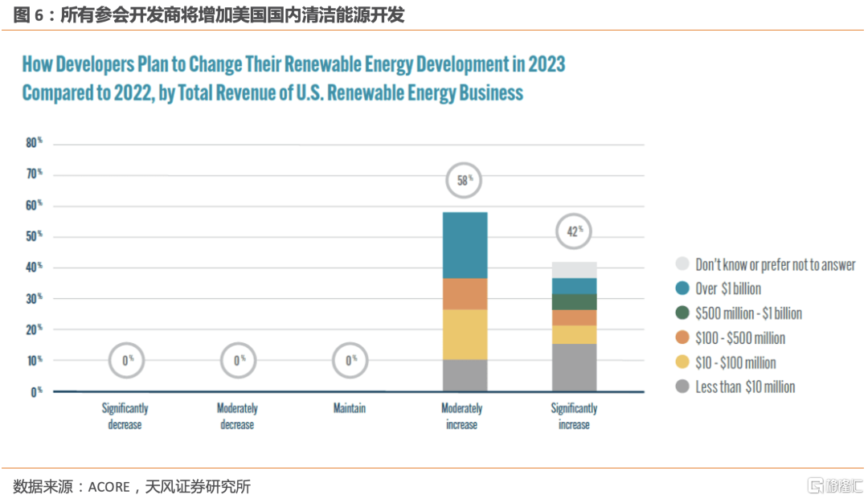
Task: Click the chart title text
Action: coord(293,79)
